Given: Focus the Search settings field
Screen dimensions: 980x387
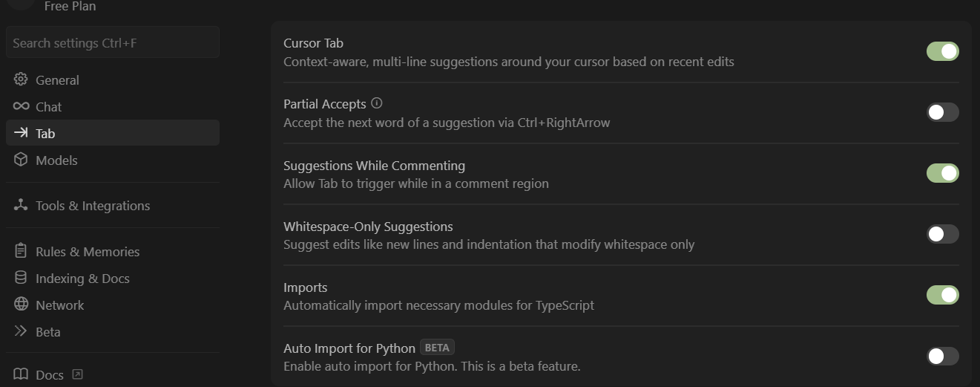Looking at the screenshot, I should tap(113, 43).
